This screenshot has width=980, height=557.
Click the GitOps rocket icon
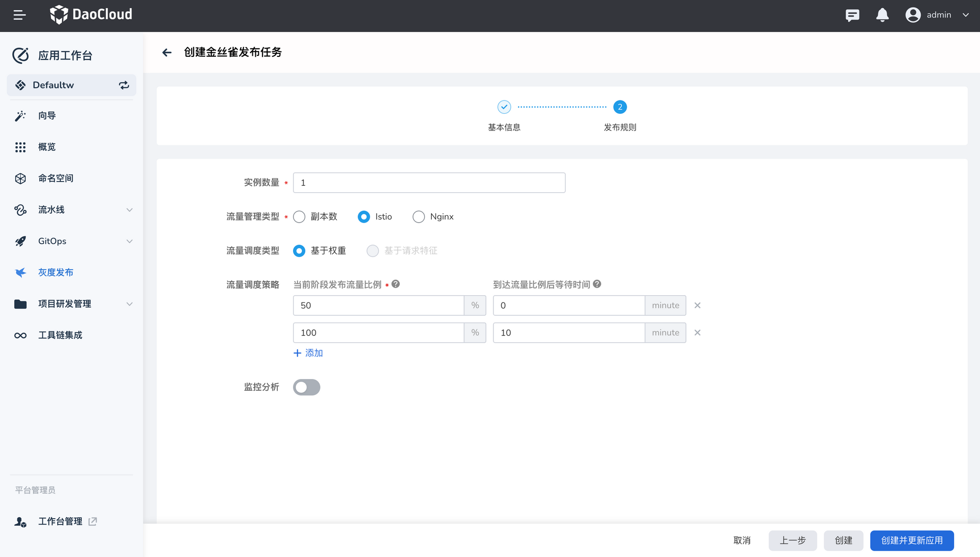coord(21,241)
